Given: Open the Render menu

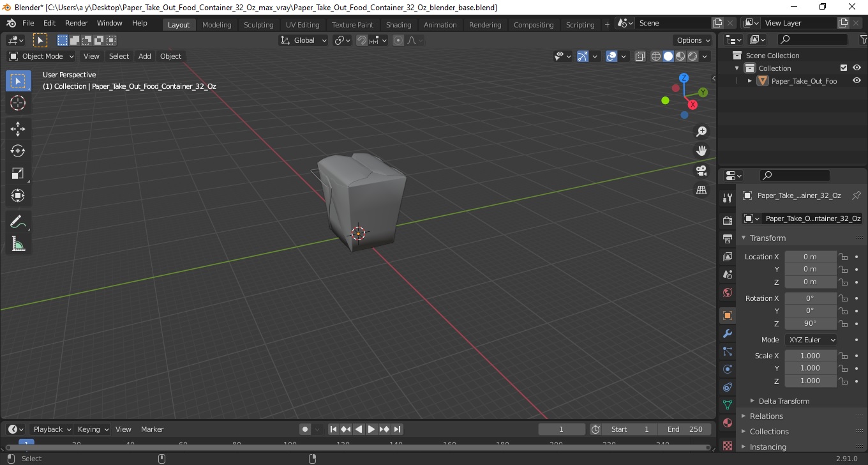Looking at the screenshot, I should click(x=77, y=23).
